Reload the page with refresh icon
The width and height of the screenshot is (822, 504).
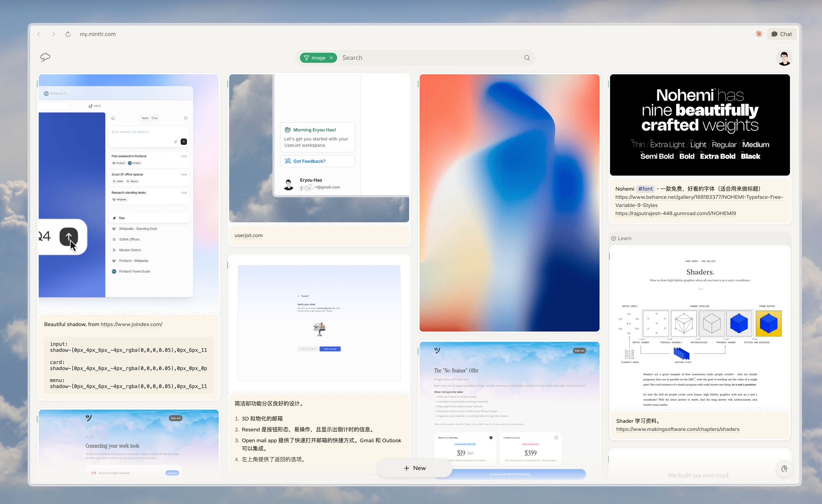[68, 34]
